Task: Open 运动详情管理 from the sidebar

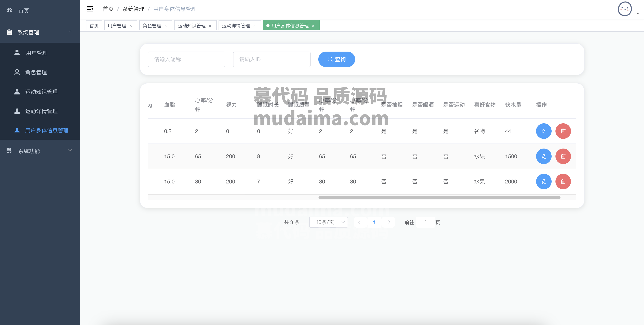Action: [40, 111]
